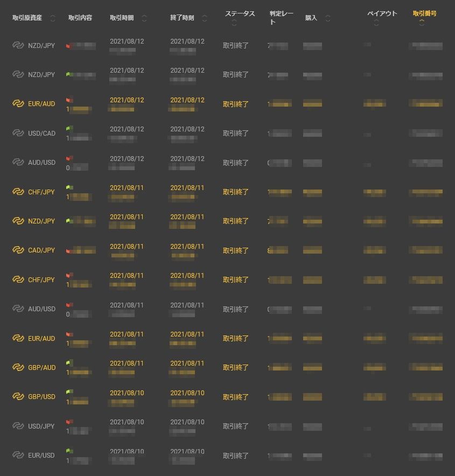Click the USD/JPY asset chain icon

click(19, 426)
